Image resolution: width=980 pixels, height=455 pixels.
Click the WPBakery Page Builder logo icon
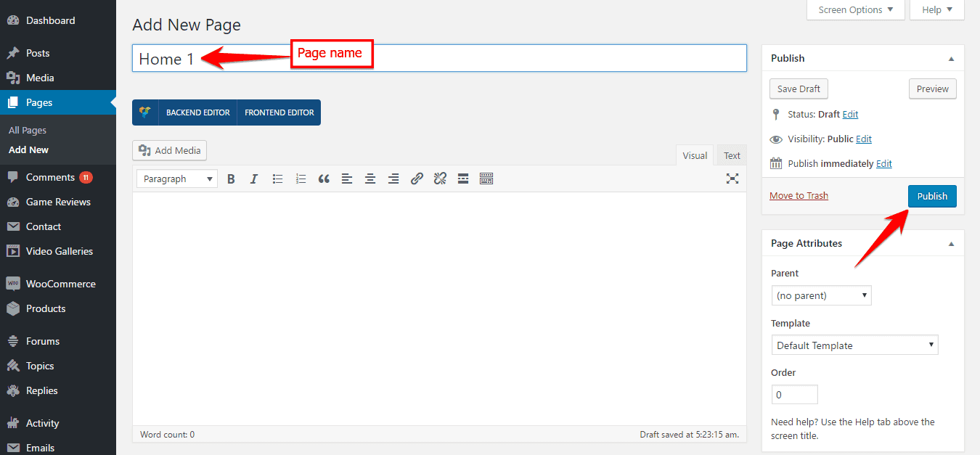[144, 112]
